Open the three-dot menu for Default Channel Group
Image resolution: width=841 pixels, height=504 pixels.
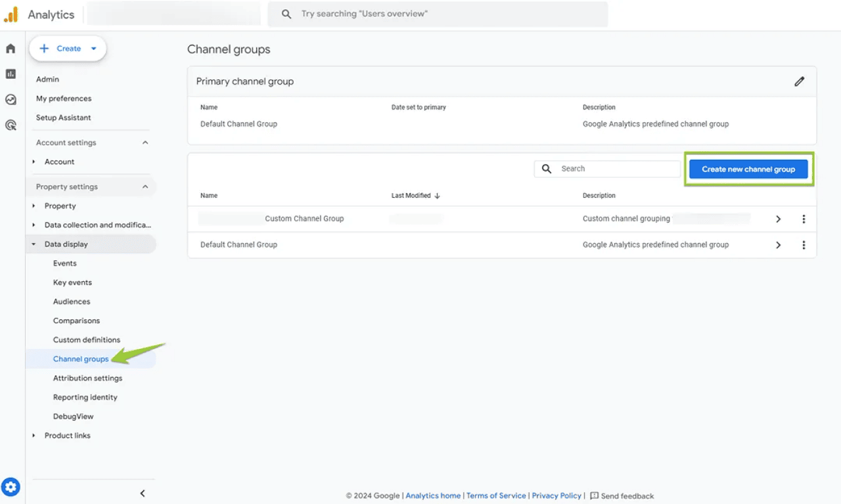pyautogui.click(x=804, y=244)
